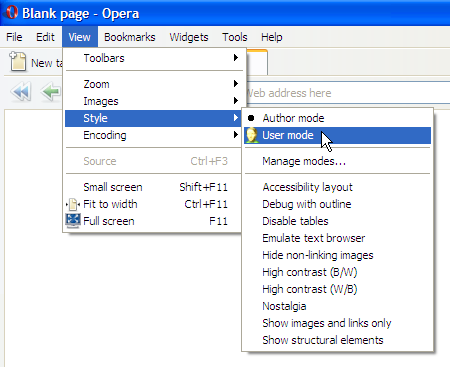450x367 pixels.
Task: Select the Author mode radio bullet
Action: [x=251, y=118]
